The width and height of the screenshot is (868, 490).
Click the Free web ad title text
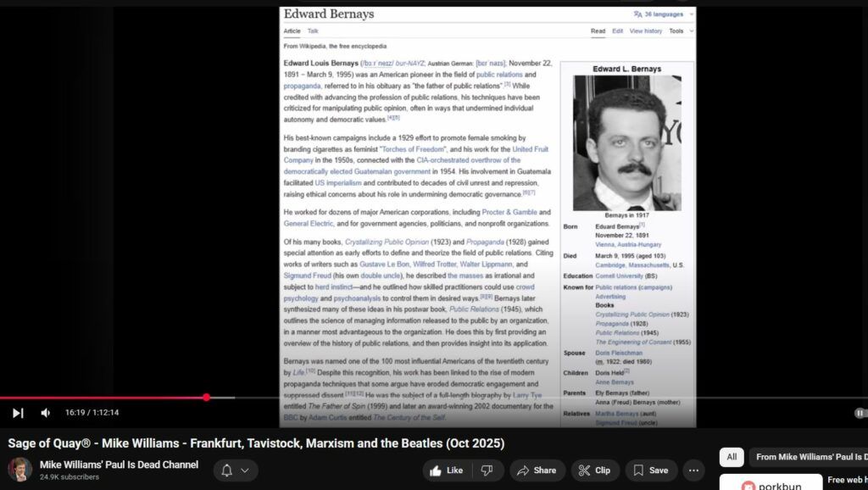[x=847, y=480]
